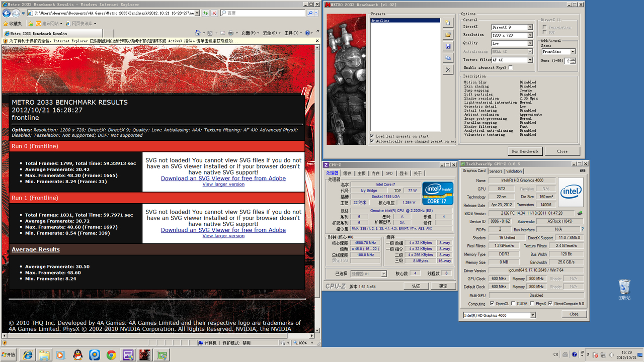
Task: Click the IE Help question mark icon
Action: click(x=307, y=33)
